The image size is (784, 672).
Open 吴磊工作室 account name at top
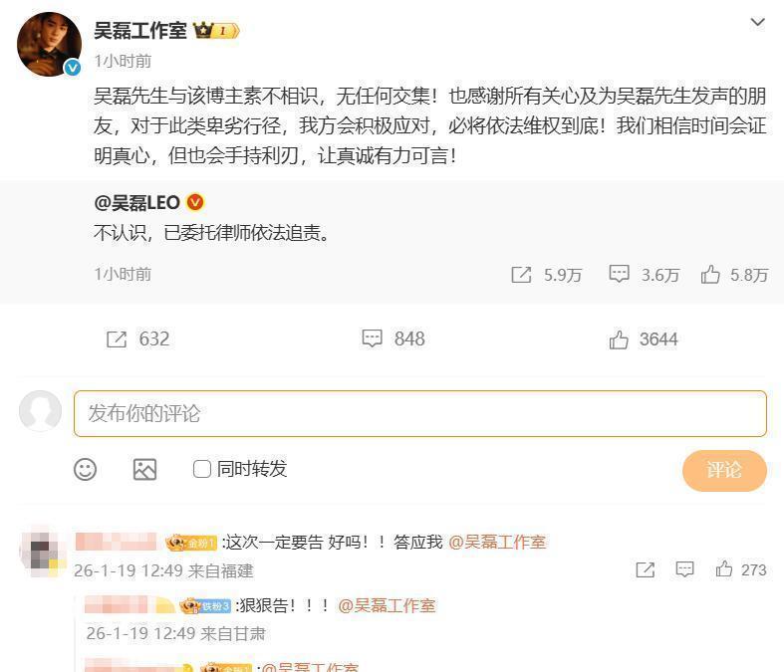point(140,31)
